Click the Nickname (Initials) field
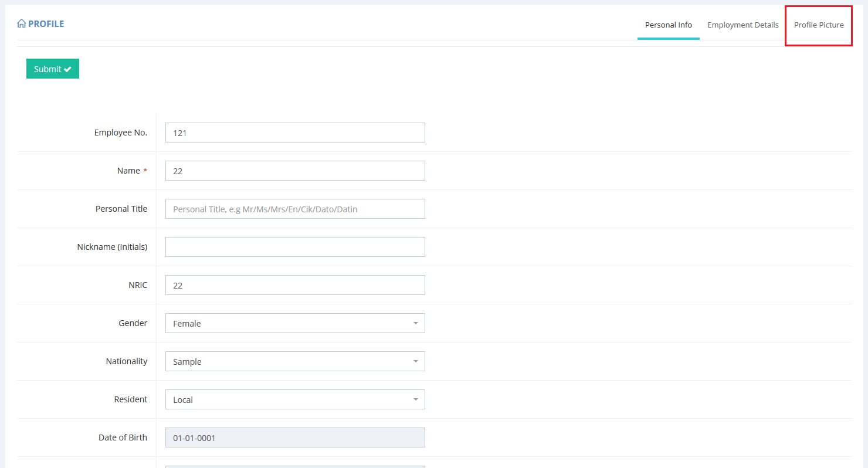This screenshot has height=468, width=868. pos(294,247)
